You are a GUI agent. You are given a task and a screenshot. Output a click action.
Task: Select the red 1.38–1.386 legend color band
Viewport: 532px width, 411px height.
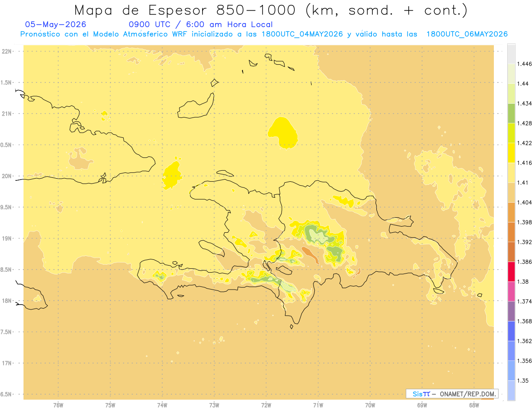pos(511,272)
